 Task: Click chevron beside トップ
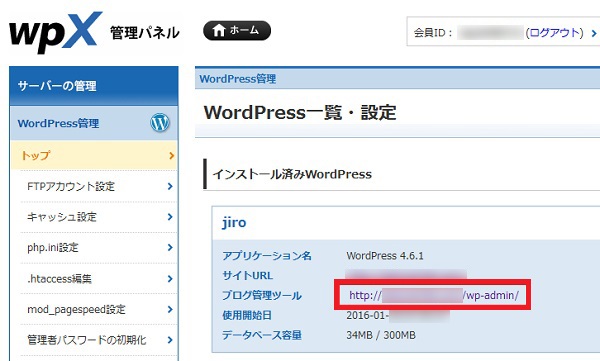[171, 155]
